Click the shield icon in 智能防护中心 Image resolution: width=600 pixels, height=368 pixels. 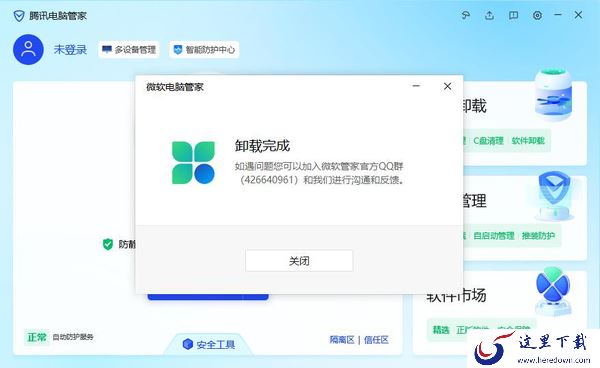(x=178, y=50)
